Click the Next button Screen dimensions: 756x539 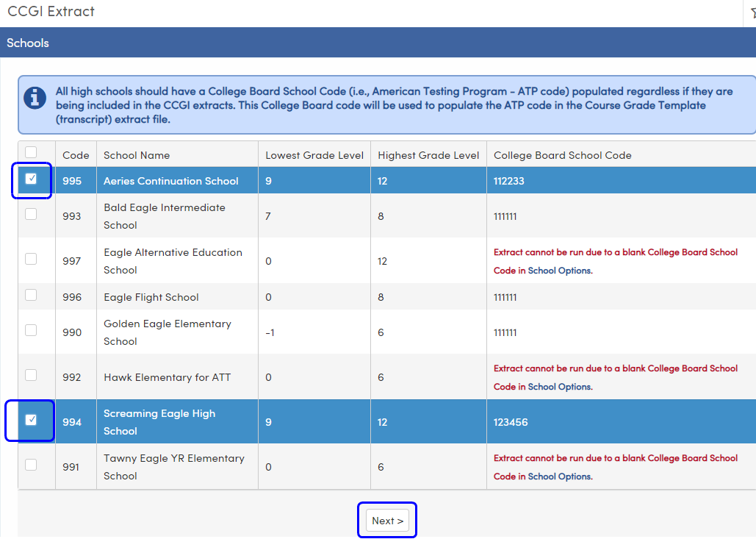pyautogui.click(x=387, y=520)
